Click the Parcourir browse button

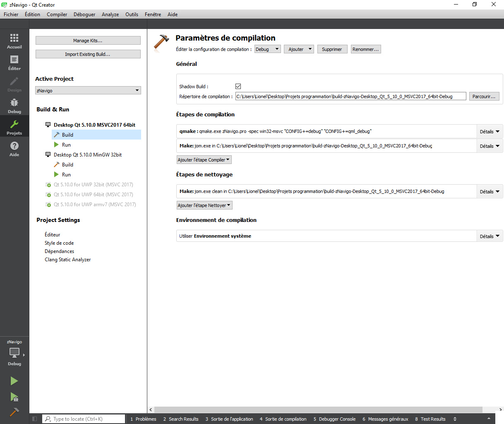[x=484, y=96]
